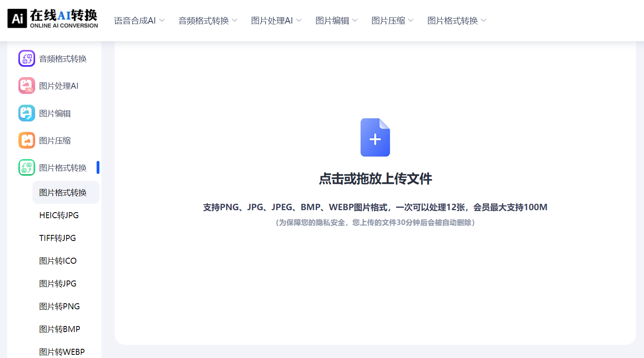Open the 图片压缩 top menu
The image size is (644, 358).
coord(392,21)
